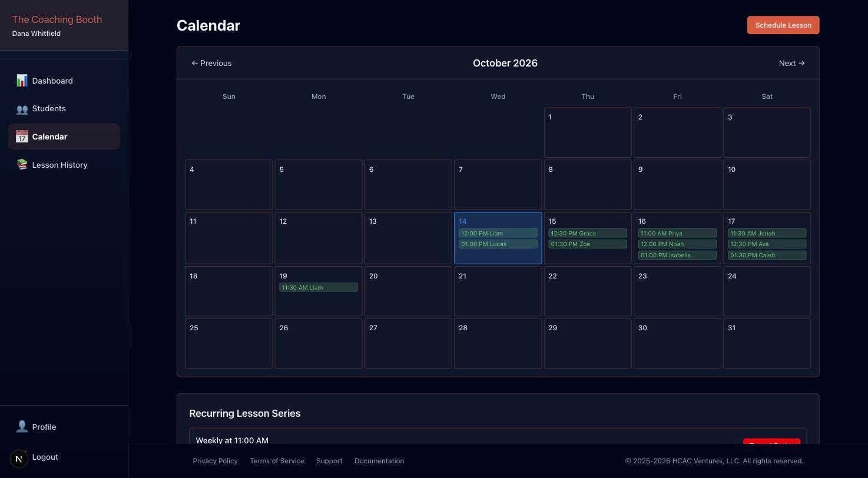Go to the Previous month
868x478 pixels.
click(x=211, y=63)
